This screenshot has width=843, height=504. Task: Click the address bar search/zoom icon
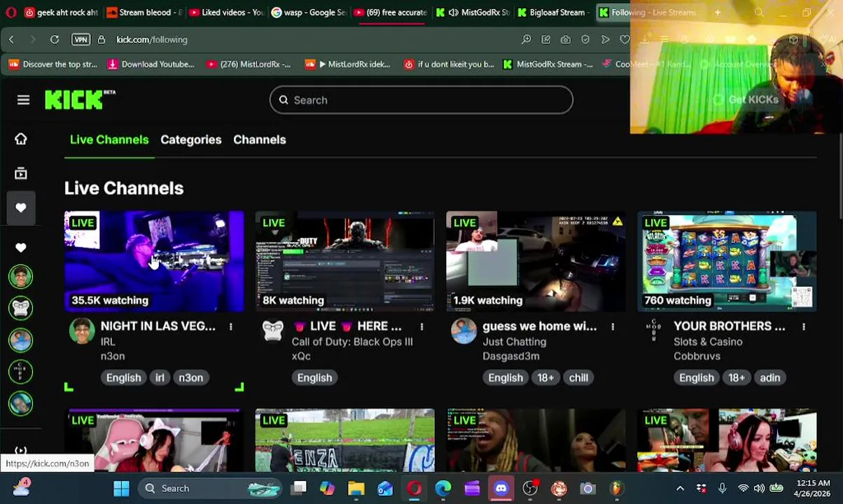tap(526, 40)
